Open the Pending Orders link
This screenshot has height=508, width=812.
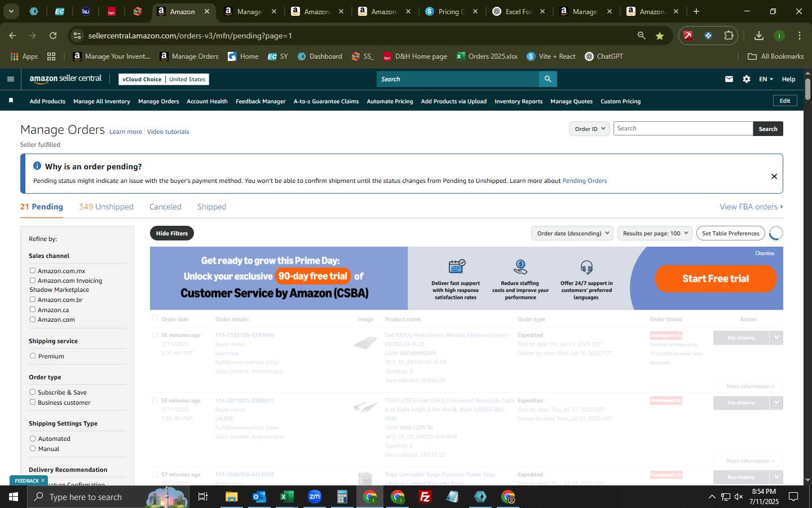tap(584, 181)
